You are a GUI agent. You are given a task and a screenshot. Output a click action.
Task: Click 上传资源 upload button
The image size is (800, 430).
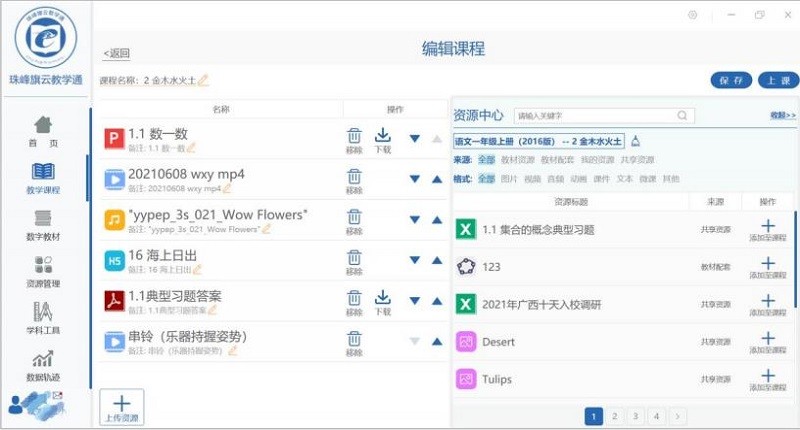(x=121, y=407)
